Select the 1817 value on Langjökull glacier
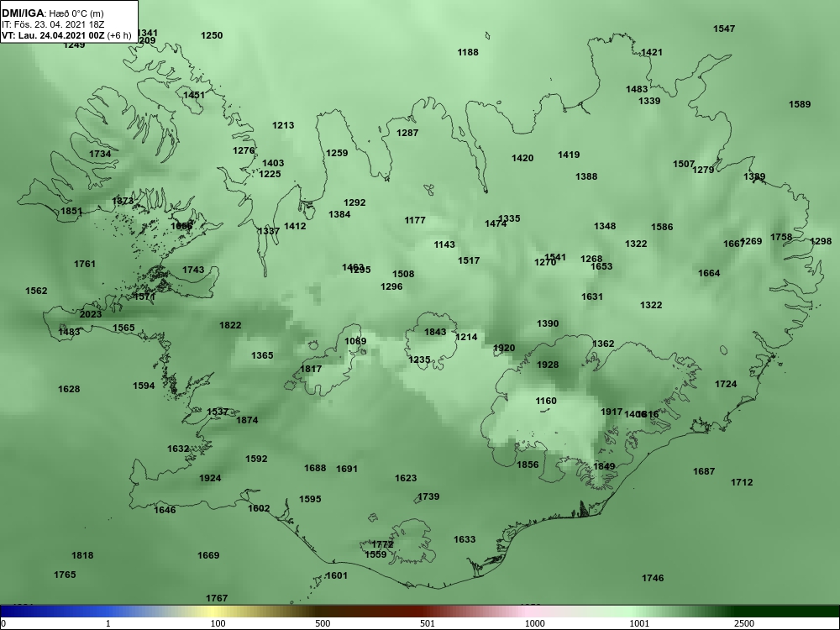This screenshot has height=630, width=840. point(311,369)
